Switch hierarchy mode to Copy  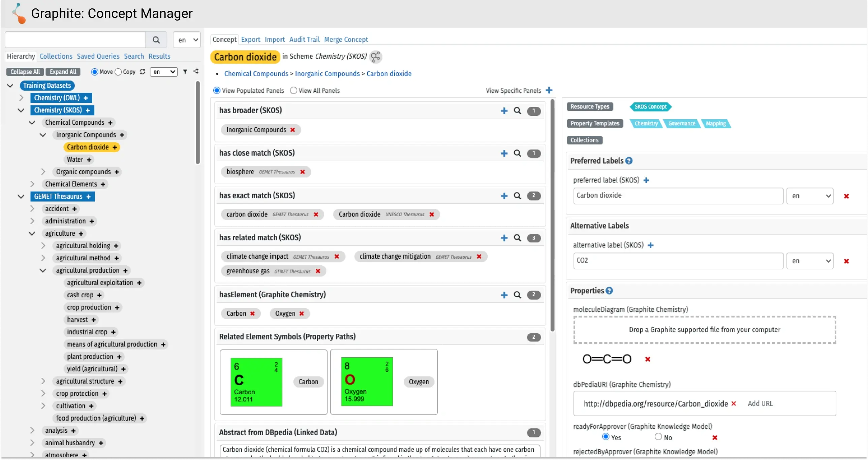click(118, 72)
